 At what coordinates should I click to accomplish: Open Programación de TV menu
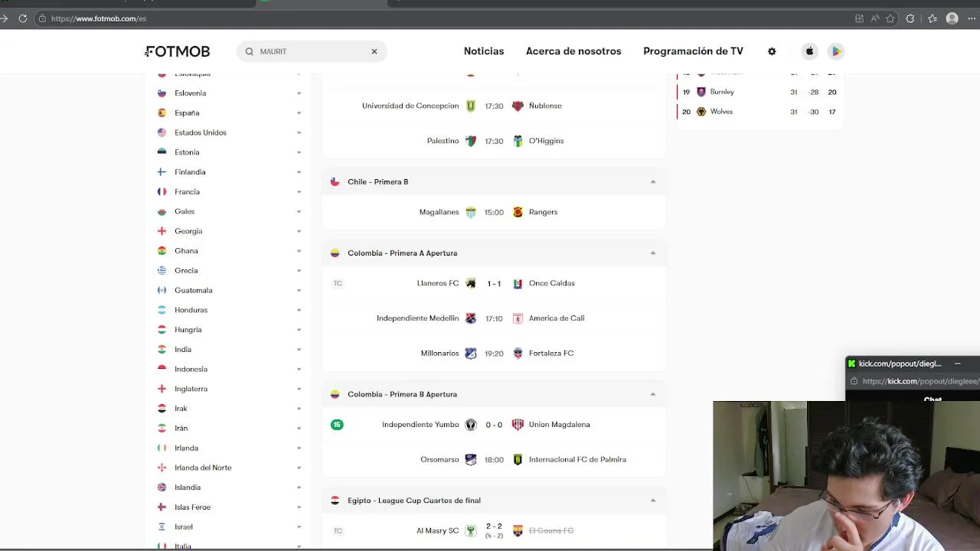pos(693,51)
